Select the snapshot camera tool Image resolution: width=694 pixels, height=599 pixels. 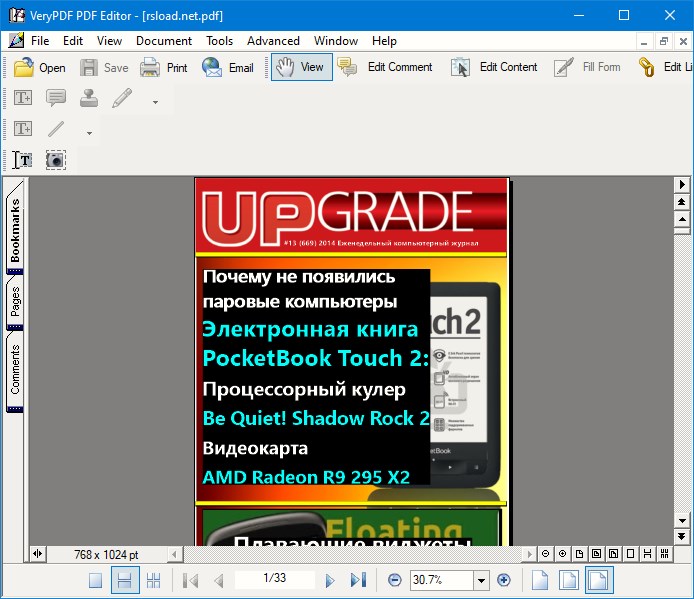point(56,160)
